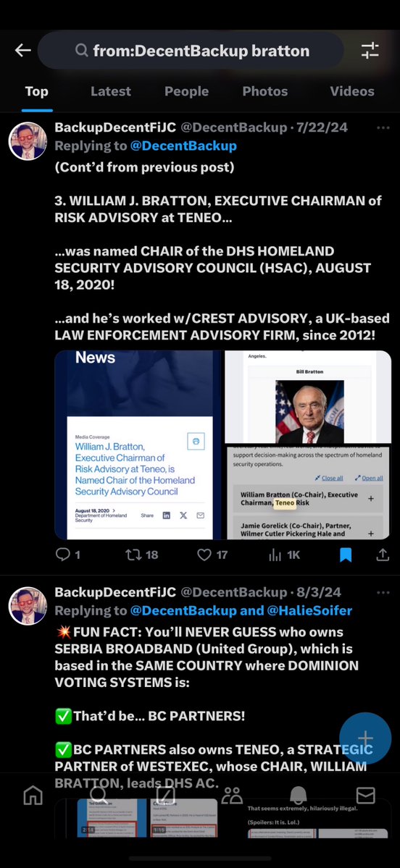Open the Bill Bratton portrait image
The width and height of the screenshot is (400, 868).
pyautogui.click(x=309, y=412)
